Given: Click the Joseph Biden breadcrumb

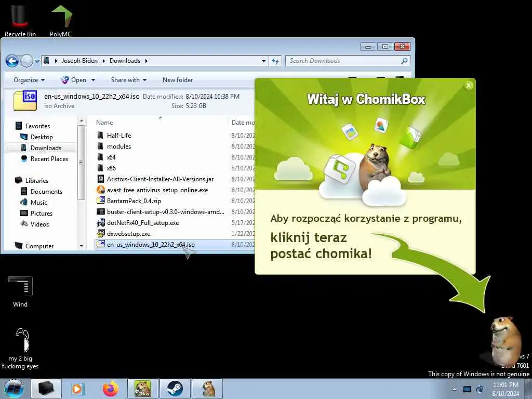Looking at the screenshot, I should [79, 61].
